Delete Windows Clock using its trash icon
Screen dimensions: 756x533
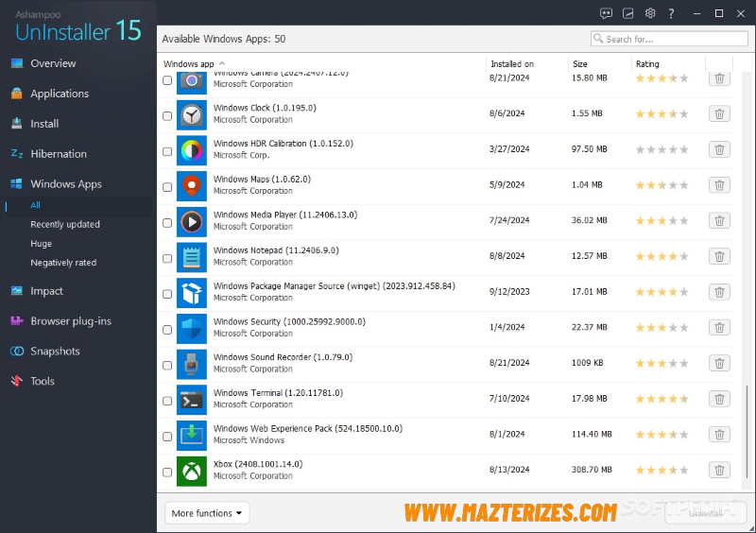(719, 113)
